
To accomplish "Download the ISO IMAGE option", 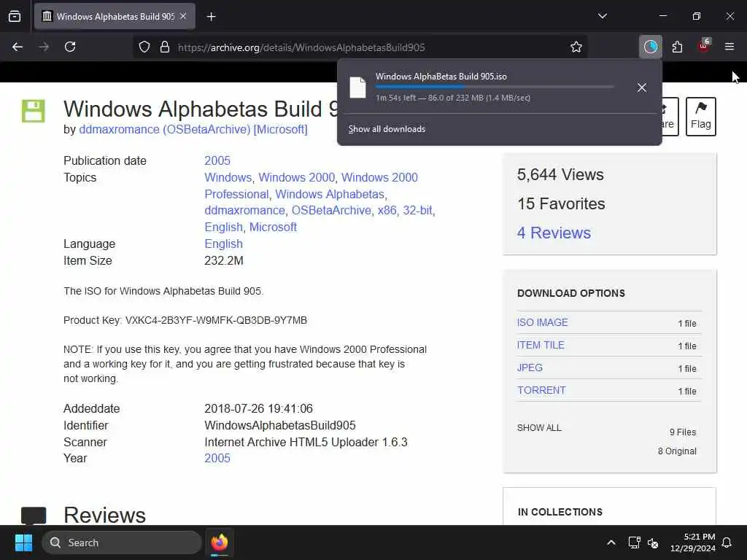I will [542, 322].
